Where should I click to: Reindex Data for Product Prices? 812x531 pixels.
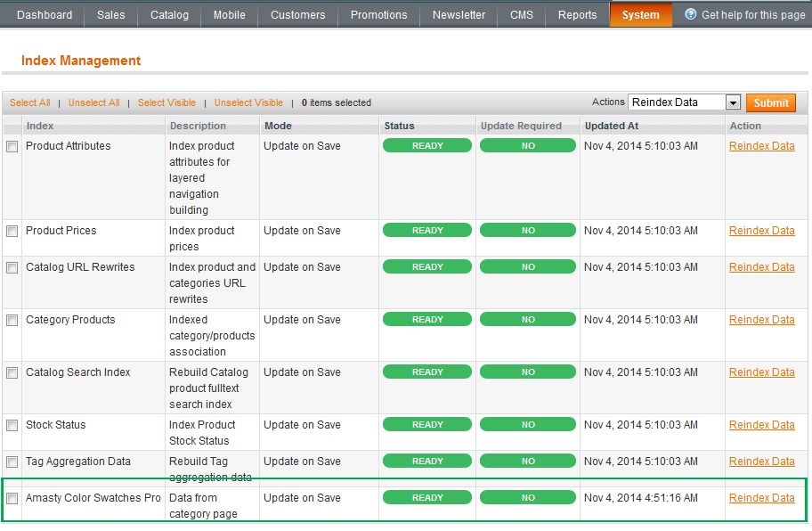click(x=761, y=231)
